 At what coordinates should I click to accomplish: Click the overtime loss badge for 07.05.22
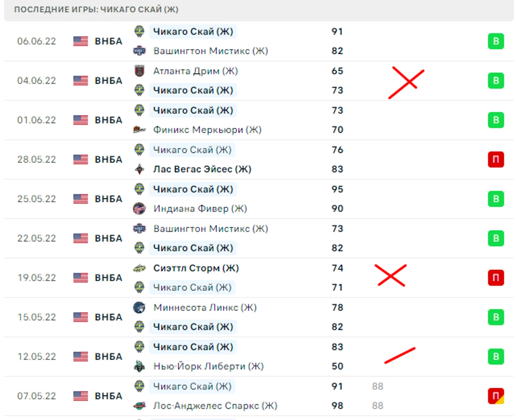(496, 396)
